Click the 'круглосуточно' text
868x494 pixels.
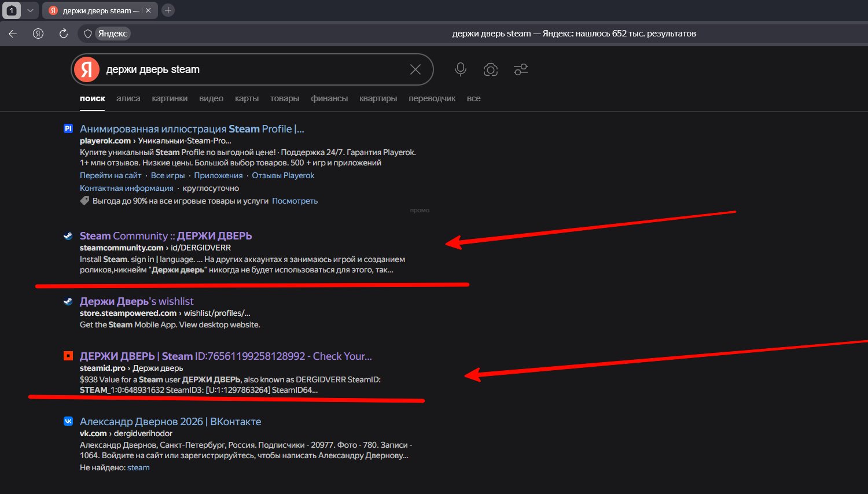[211, 188]
